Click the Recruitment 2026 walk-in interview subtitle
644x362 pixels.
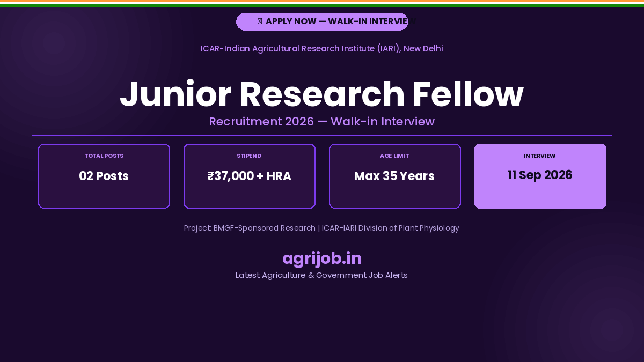tap(322, 122)
